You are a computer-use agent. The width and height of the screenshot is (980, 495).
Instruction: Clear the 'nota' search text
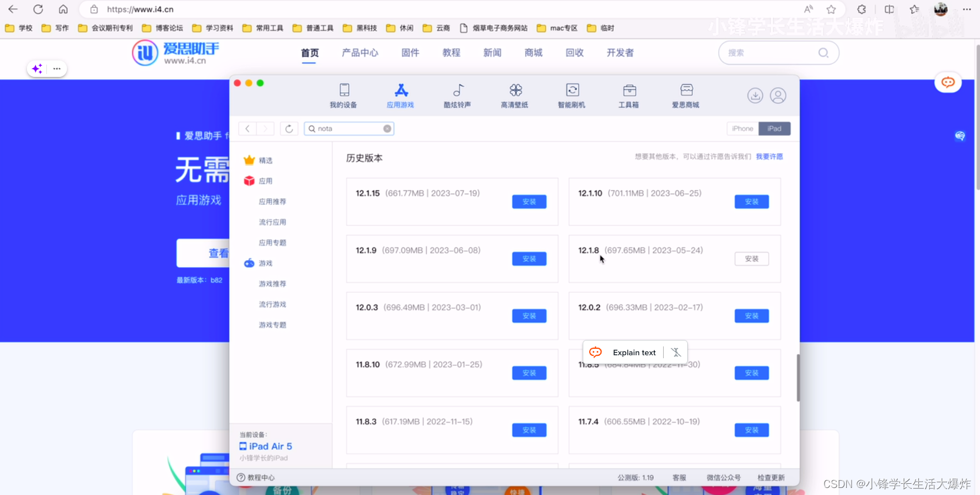pos(387,129)
